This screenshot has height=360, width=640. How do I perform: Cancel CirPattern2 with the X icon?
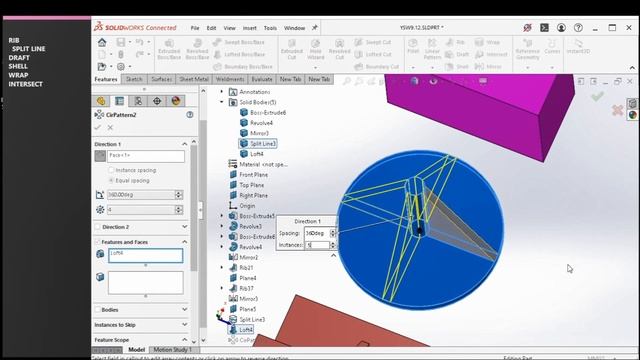coord(110,127)
